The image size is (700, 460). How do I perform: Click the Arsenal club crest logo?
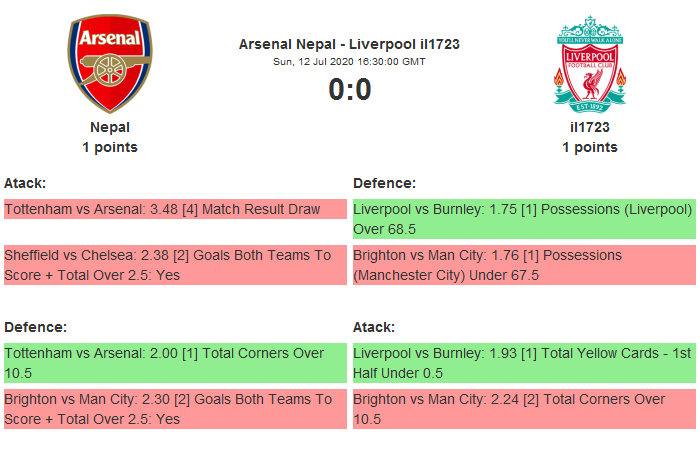[110, 64]
